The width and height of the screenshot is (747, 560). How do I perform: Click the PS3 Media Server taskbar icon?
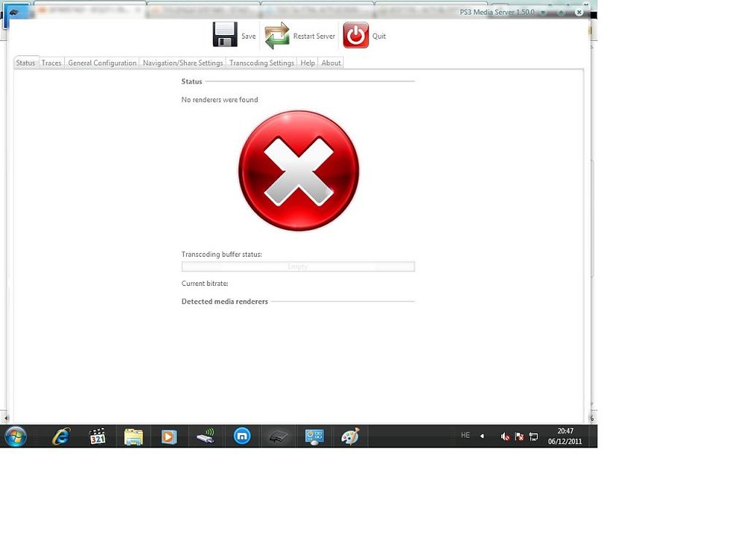coord(278,436)
